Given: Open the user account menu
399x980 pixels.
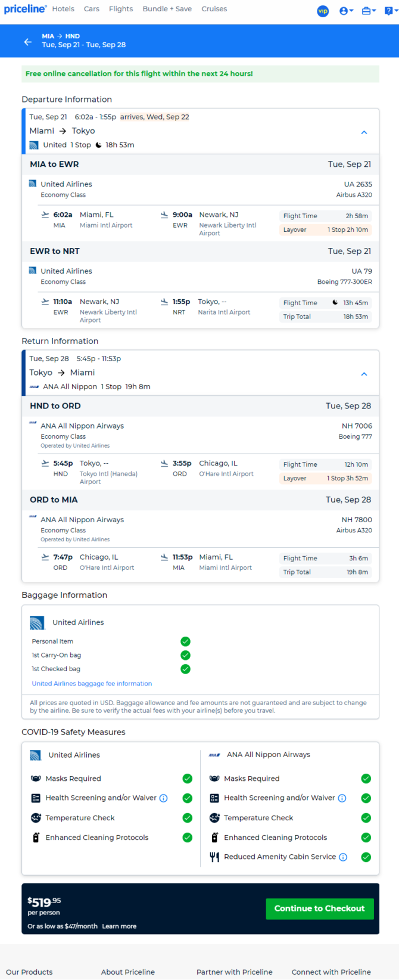Looking at the screenshot, I should click(346, 11).
